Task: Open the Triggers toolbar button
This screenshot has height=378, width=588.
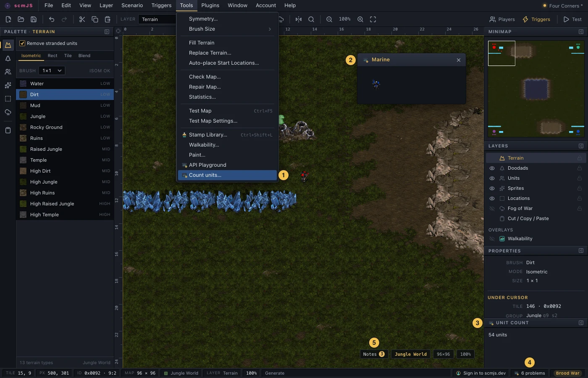Action: click(536, 19)
